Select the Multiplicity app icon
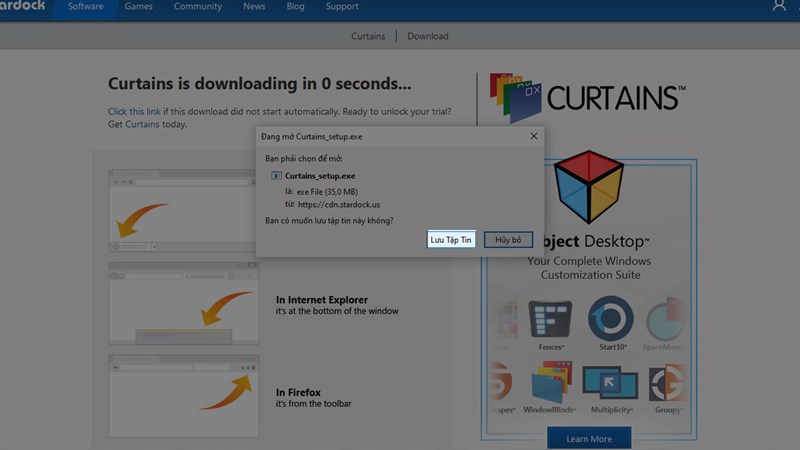 tap(610, 383)
